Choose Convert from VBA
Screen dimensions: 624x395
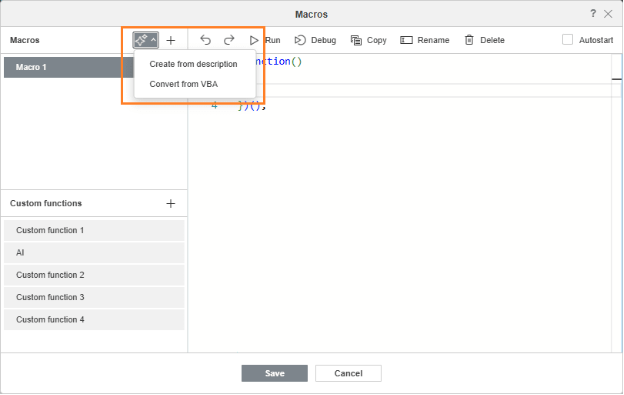click(x=183, y=84)
